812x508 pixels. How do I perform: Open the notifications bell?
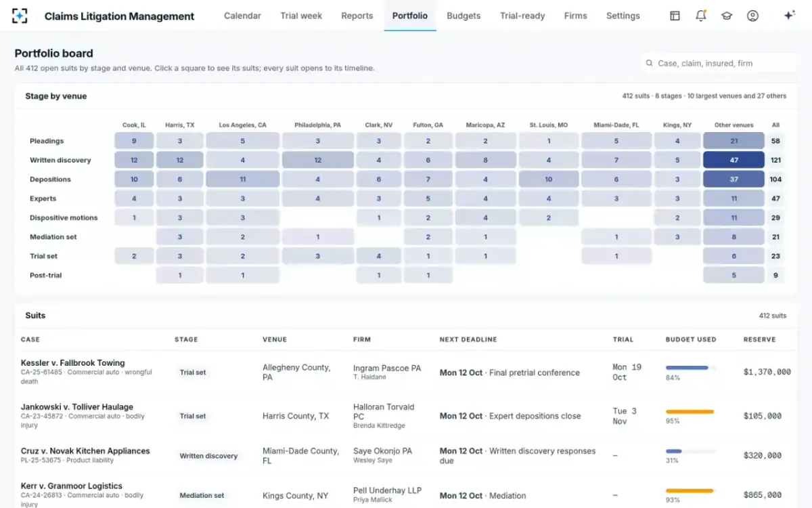[x=701, y=16]
